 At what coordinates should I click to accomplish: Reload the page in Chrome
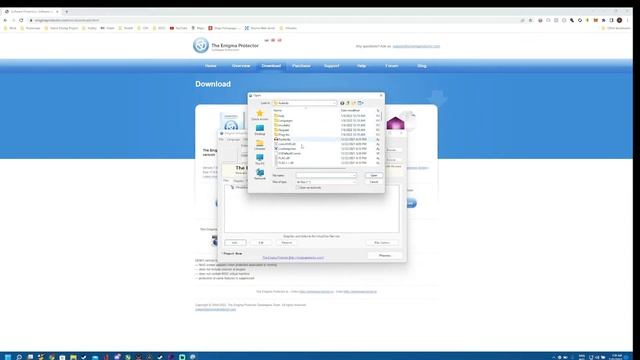tap(21, 20)
